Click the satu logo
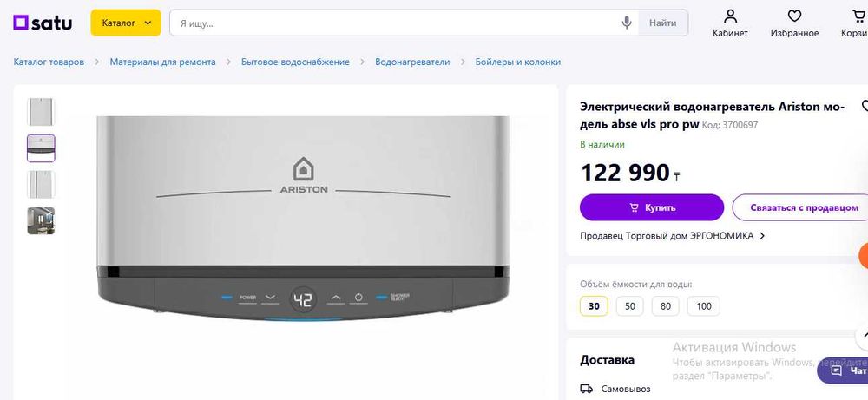The height and width of the screenshot is (400, 868). click(x=43, y=23)
